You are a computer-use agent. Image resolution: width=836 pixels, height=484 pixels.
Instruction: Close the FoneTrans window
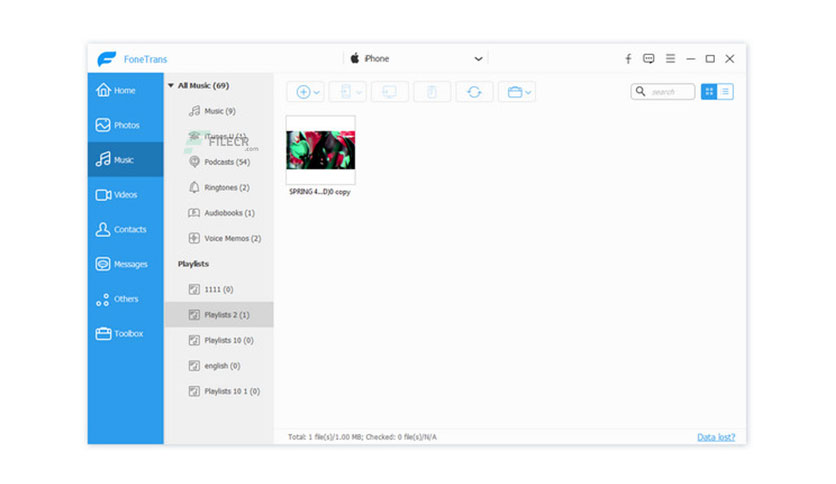[x=730, y=59]
